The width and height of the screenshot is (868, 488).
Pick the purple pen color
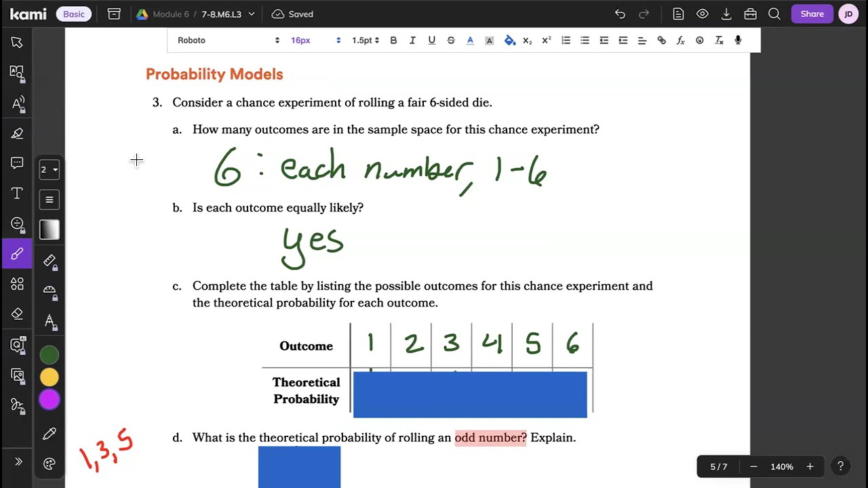pos(49,400)
